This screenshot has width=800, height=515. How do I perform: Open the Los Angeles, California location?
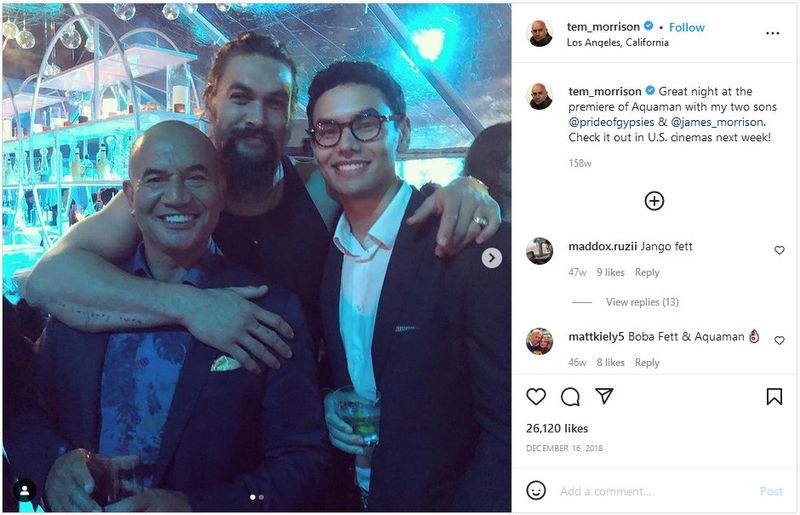(x=617, y=42)
